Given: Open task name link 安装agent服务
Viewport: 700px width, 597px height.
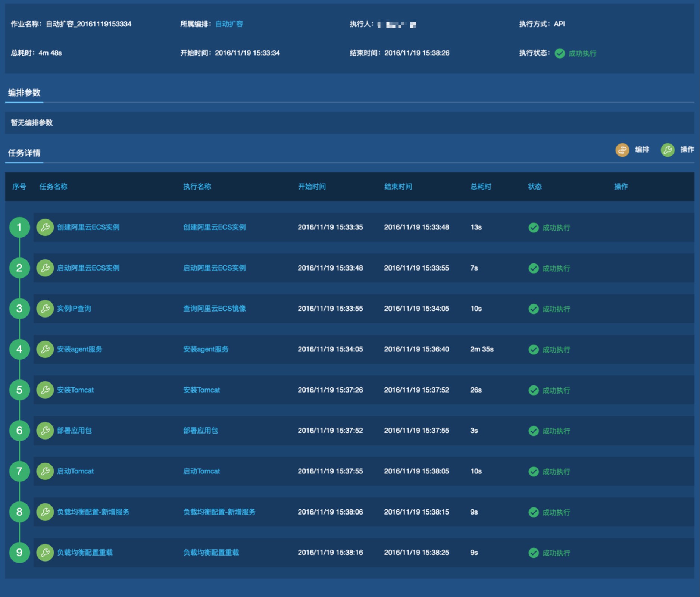Looking at the screenshot, I should point(79,349).
